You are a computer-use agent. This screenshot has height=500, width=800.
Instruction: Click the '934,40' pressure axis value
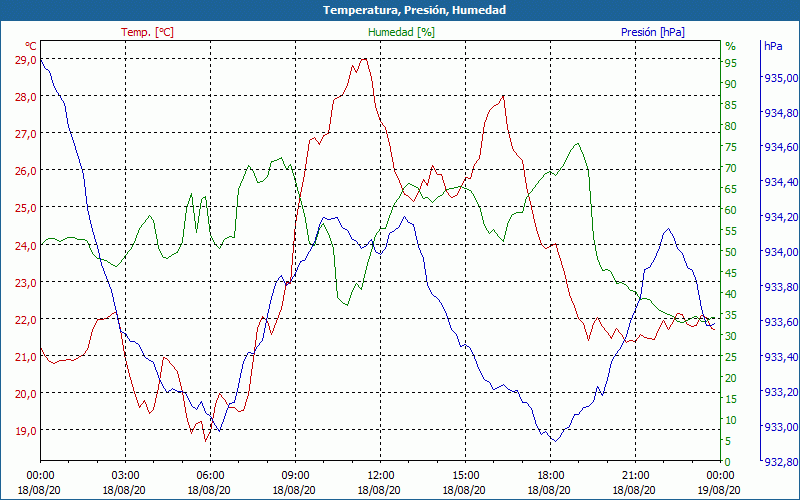[x=779, y=183]
